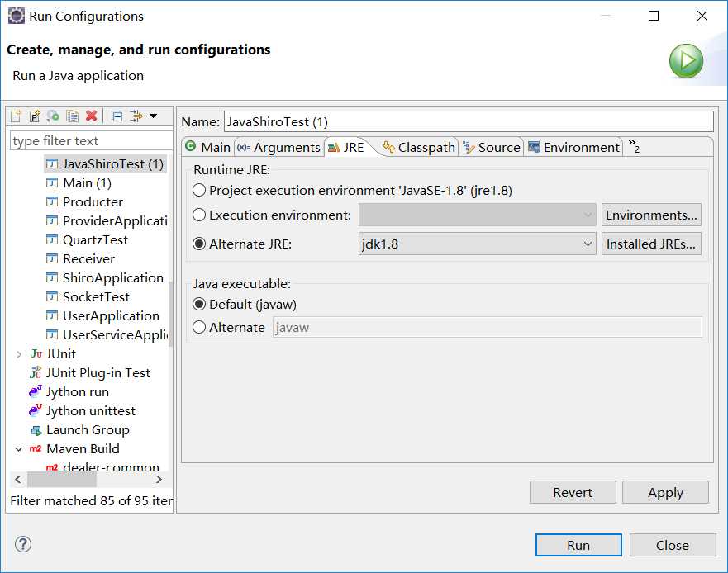Click the Close button
Image resolution: width=728 pixels, height=573 pixels.
click(x=673, y=545)
